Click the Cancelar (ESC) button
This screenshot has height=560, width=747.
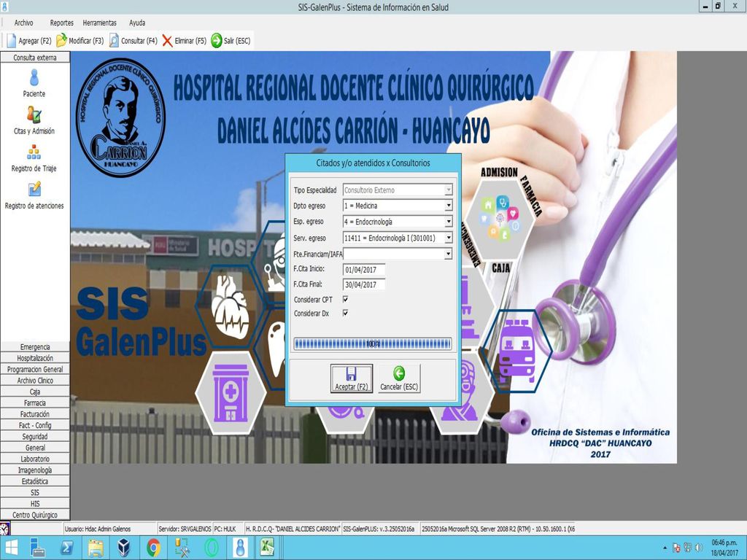pos(399,378)
